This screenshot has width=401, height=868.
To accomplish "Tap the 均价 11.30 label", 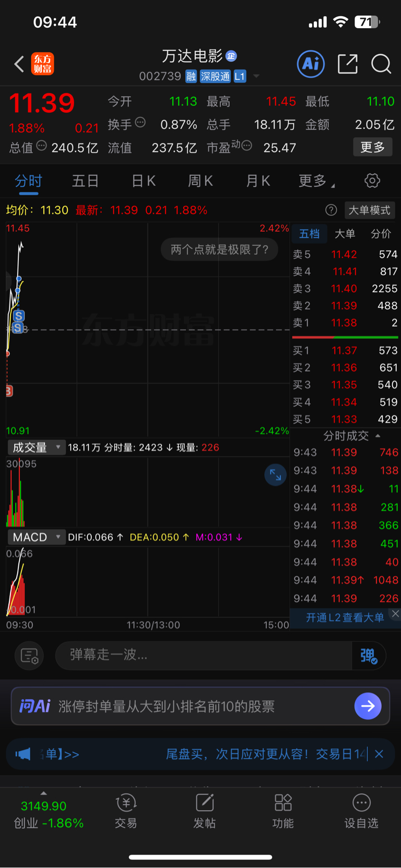I will [37, 210].
